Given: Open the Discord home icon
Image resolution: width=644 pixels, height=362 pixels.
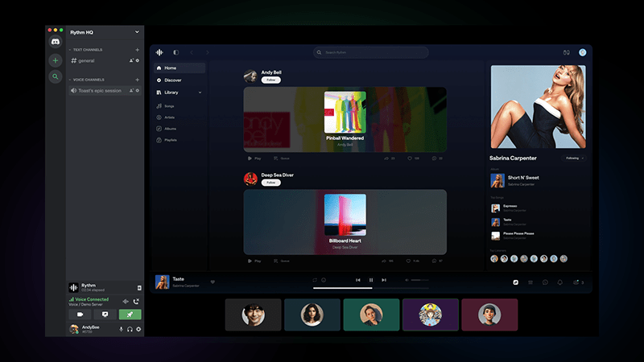Looking at the screenshot, I should pyautogui.click(x=55, y=42).
